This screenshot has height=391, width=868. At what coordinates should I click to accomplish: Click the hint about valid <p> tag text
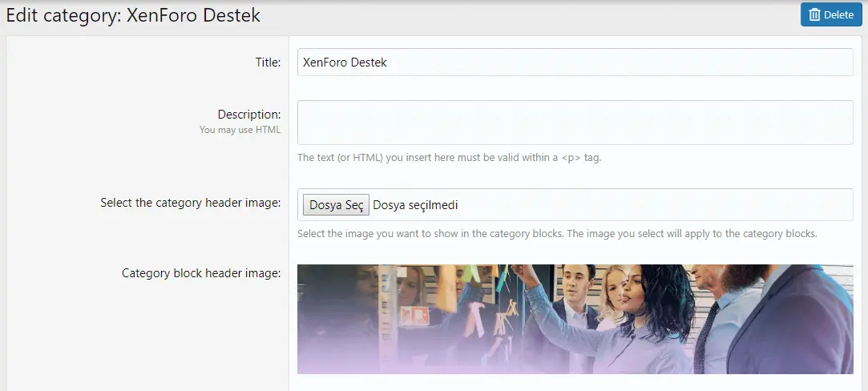(449, 158)
